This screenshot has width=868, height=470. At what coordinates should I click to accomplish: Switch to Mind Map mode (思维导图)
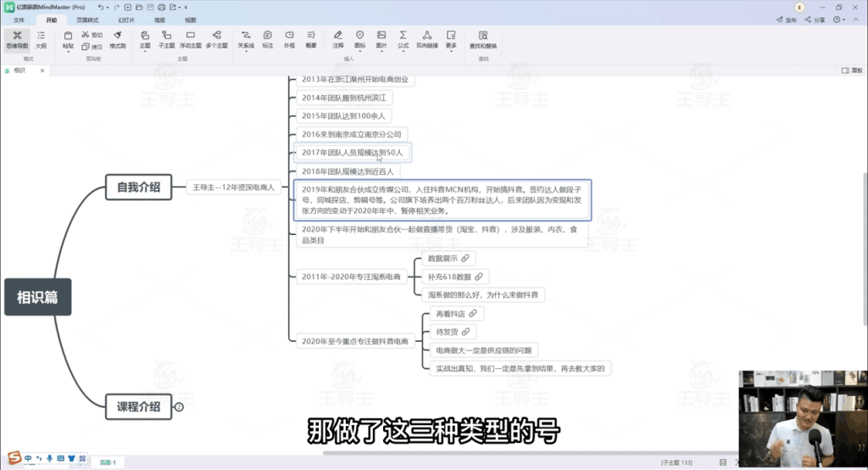(17, 39)
